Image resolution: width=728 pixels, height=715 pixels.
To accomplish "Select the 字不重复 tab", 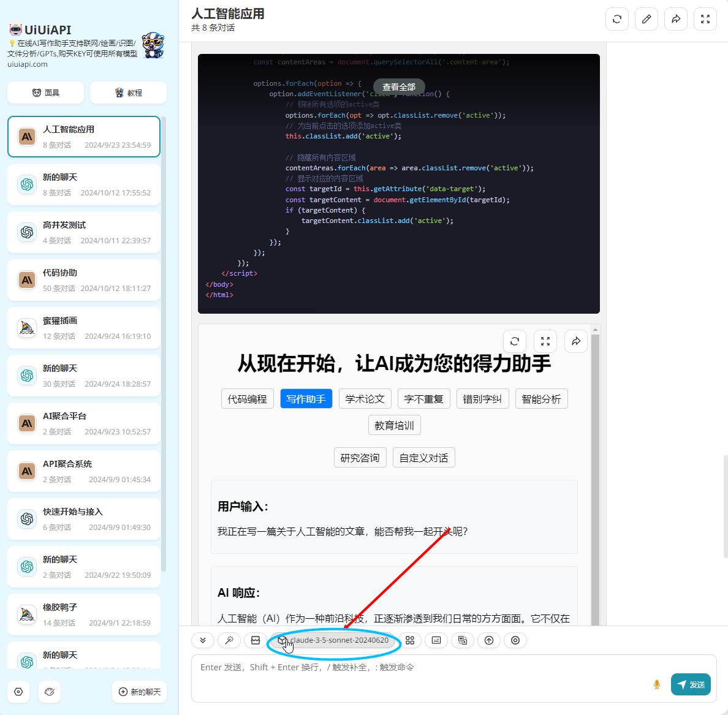I will pyautogui.click(x=424, y=399).
